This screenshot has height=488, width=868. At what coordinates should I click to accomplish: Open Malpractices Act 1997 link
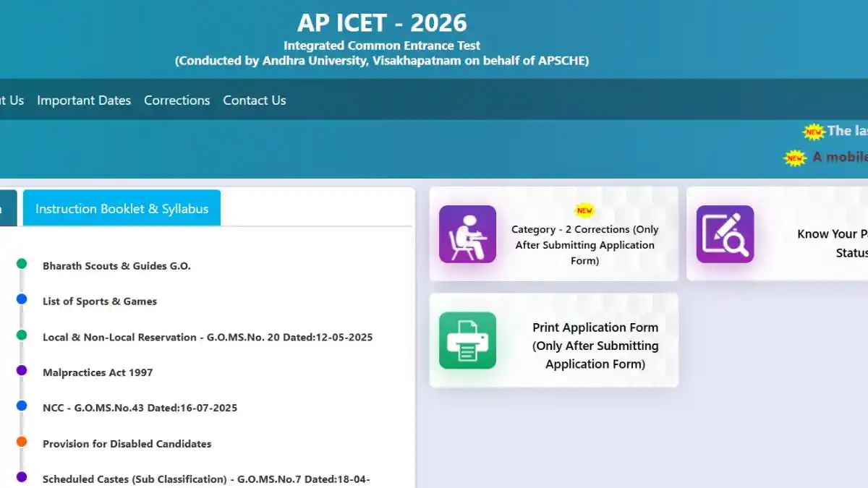(x=98, y=372)
